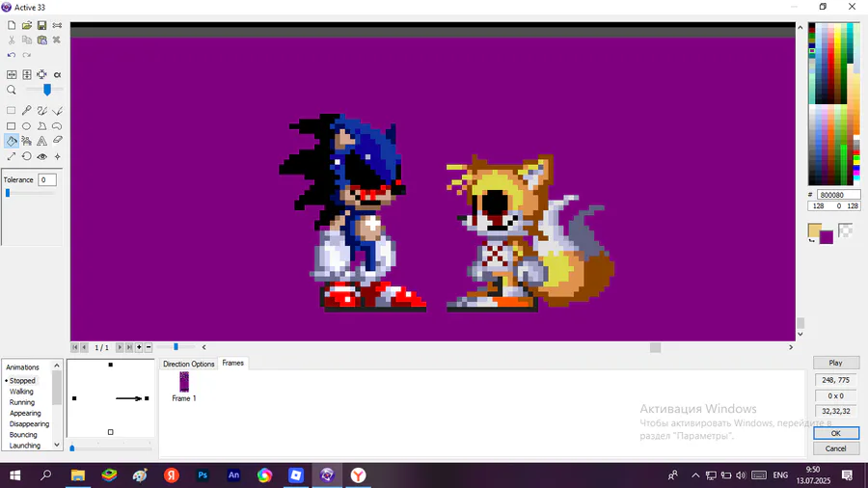Go to last frame button
The height and width of the screenshot is (488, 868).
pos(129,347)
